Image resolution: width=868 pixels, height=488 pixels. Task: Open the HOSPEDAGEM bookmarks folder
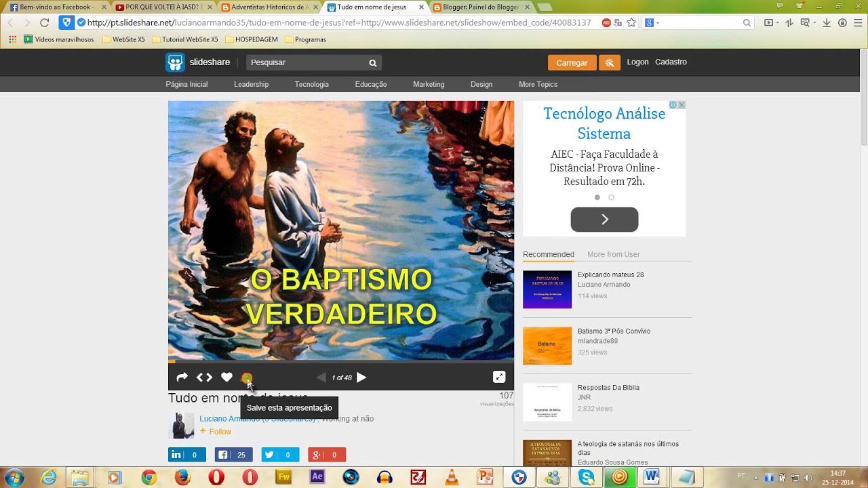(x=251, y=39)
